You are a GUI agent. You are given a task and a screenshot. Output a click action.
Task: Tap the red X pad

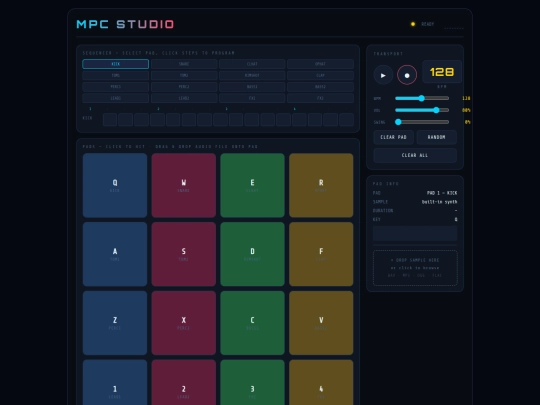[x=184, y=323]
